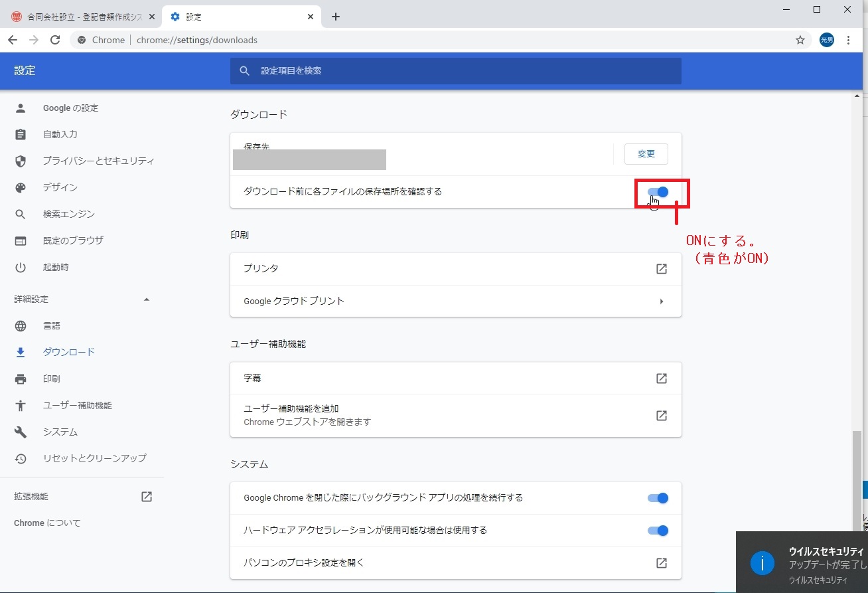Image resolution: width=868 pixels, height=593 pixels.
Task: Click the back navigation arrow
Action: (x=13, y=40)
